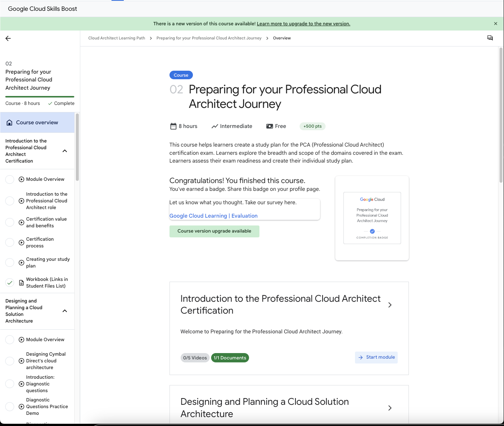
Task: Click the +500 pts chip
Action: pyautogui.click(x=313, y=126)
